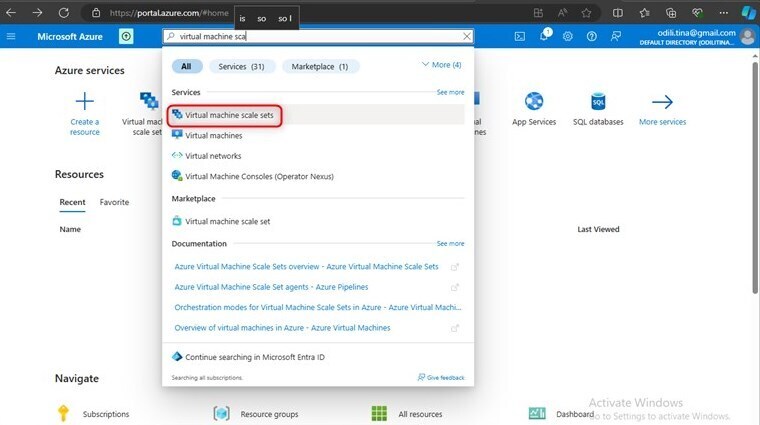
Task: Open Copilot sidebar icon
Action: click(x=748, y=13)
